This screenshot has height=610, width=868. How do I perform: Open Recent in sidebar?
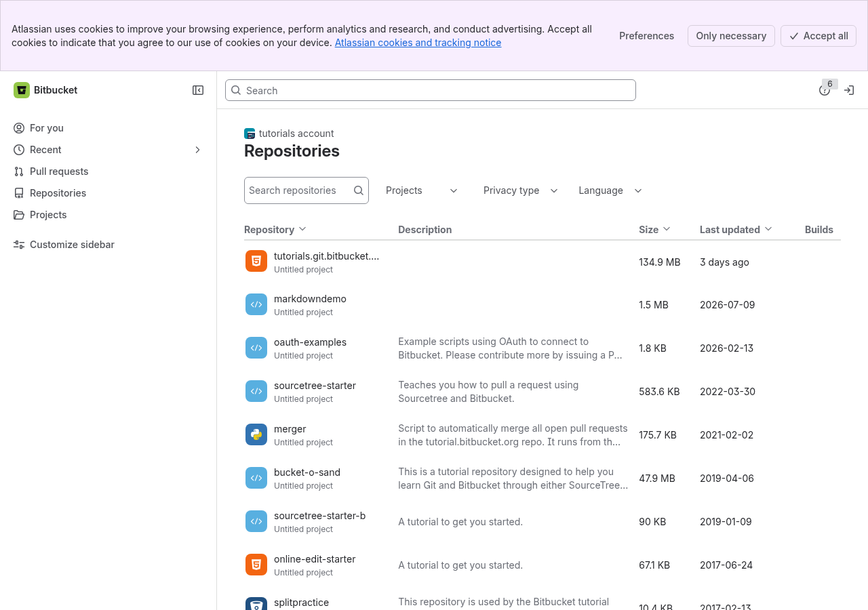coord(108,150)
